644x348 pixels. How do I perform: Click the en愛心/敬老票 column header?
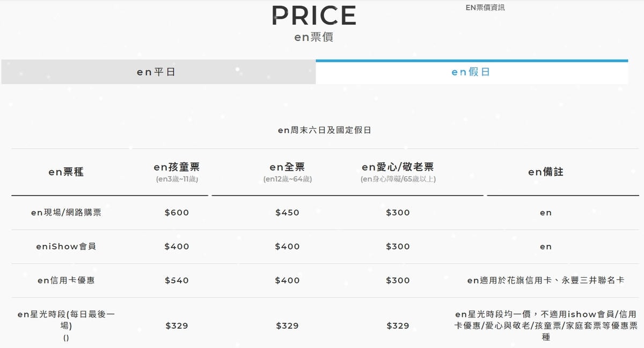point(398,168)
